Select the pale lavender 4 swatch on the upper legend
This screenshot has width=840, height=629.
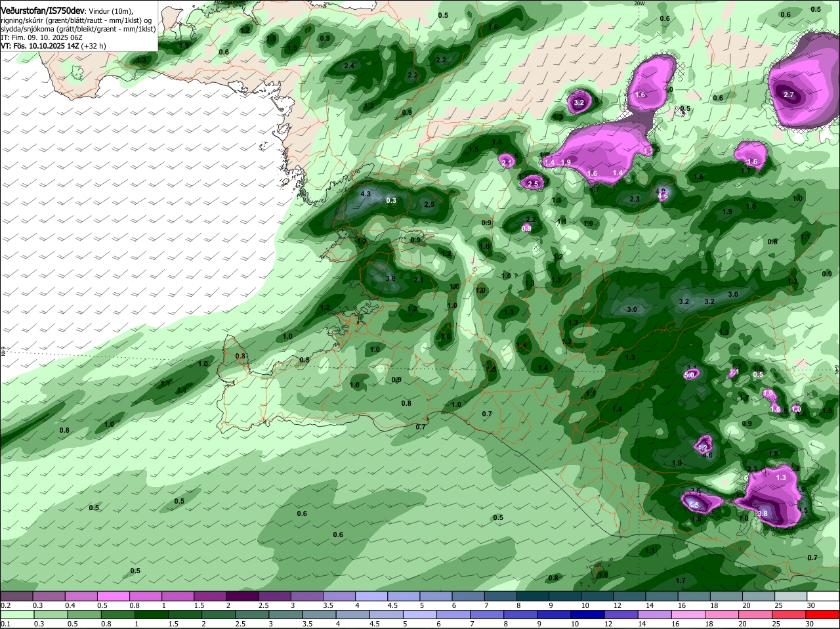[x=372, y=596]
